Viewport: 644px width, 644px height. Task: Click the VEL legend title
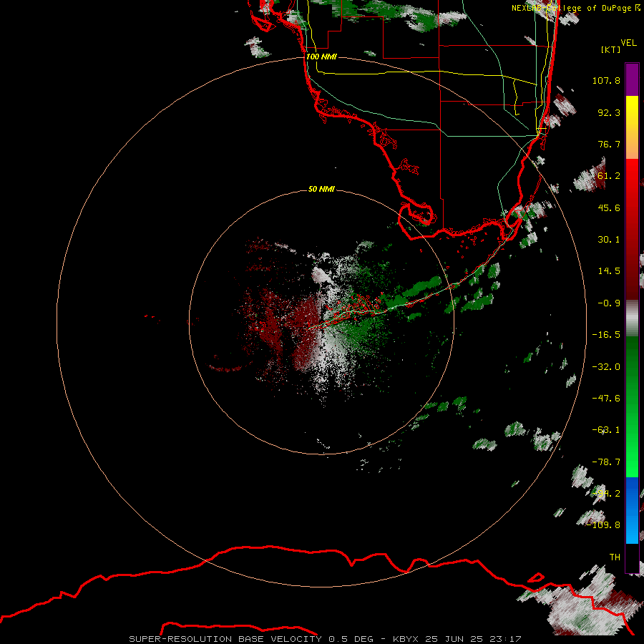pos(628,43)
